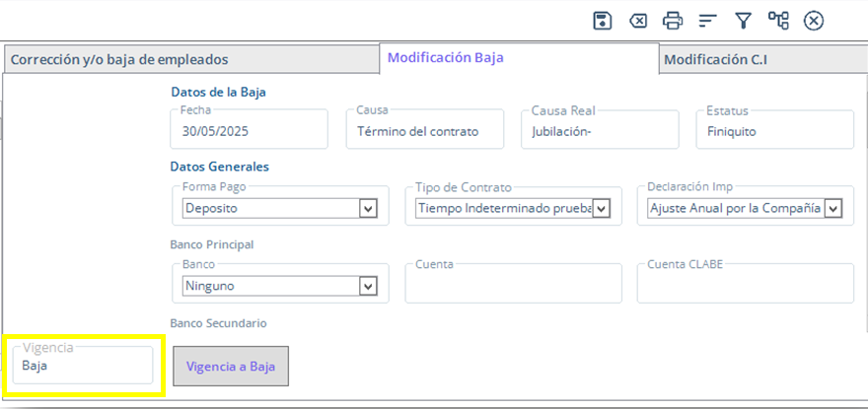Expand the Banco dropdown showing Ninguno

tap(369, 287)
